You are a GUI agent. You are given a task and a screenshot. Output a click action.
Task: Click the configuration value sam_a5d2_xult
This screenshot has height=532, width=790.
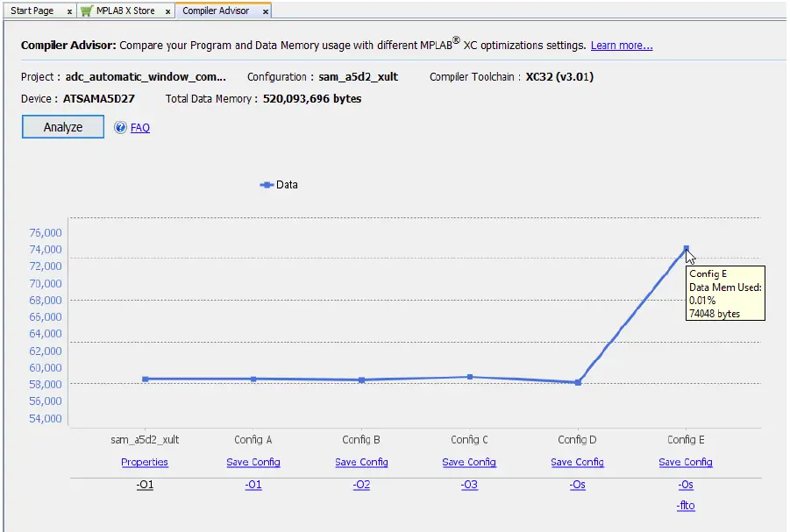tap(359, 77)
